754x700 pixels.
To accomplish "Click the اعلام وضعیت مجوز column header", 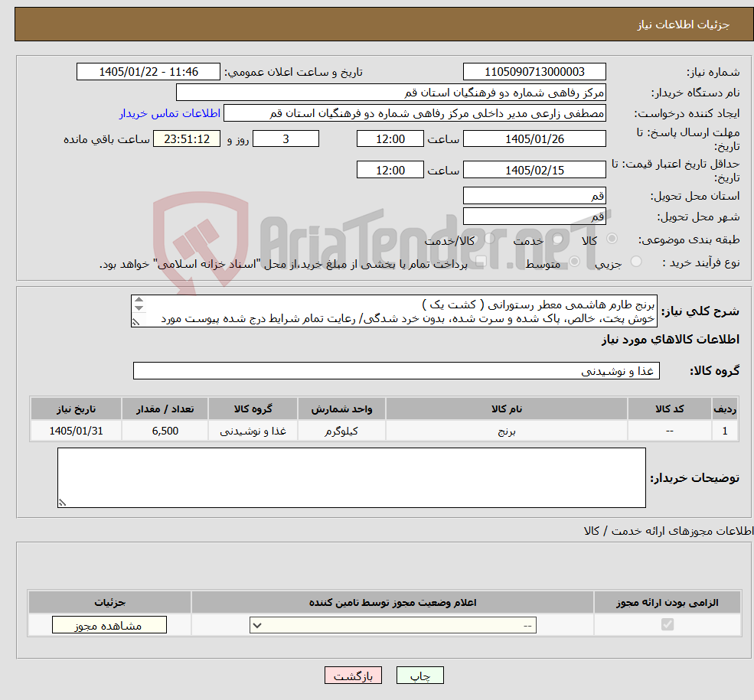I will (393, 603).
